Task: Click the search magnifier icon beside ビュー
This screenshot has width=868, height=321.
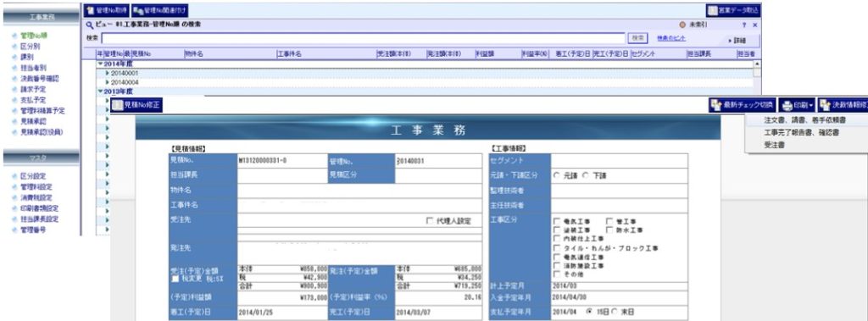Action: 88,25
